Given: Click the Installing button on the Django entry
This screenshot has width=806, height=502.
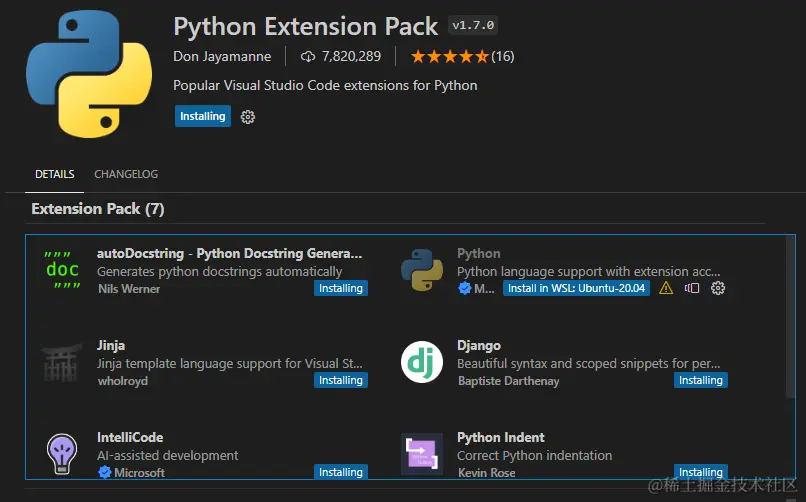Looking at the screenshot, I should (x=700, y=380).
